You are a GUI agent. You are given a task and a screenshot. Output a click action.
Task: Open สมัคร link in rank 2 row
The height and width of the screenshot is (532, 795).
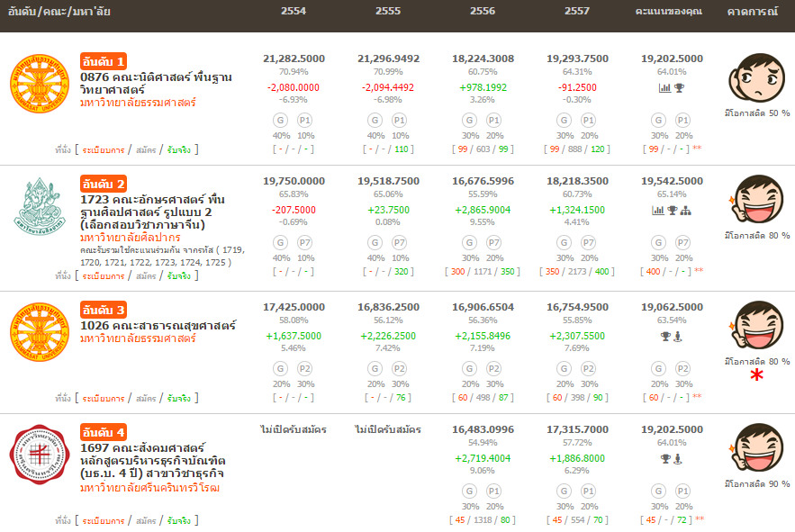pyautogui.click(x=146, y=275)
